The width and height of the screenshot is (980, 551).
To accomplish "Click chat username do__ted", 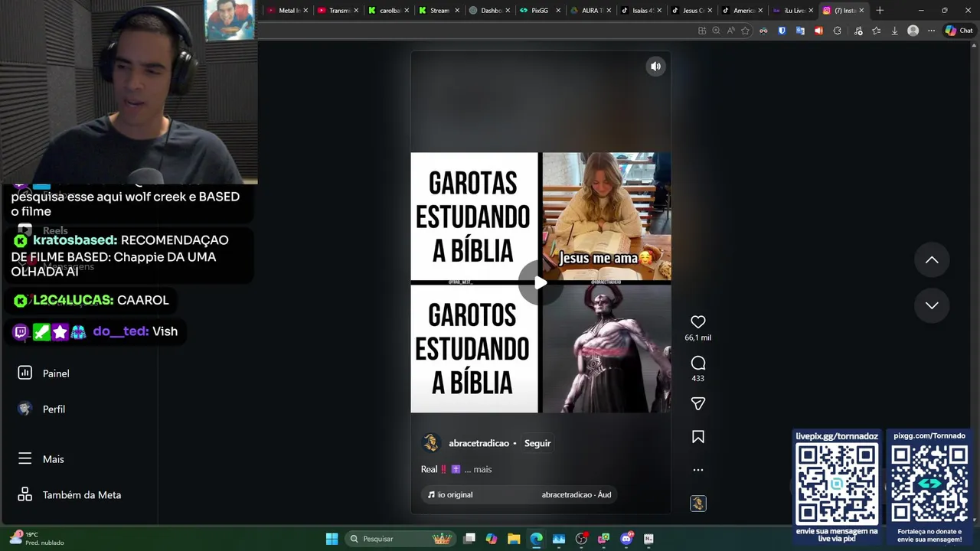I will [x=120, y=331].
